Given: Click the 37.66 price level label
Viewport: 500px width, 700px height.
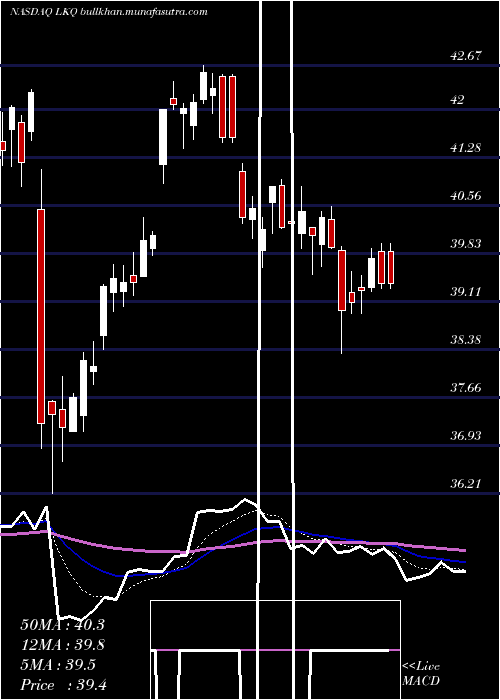Looking at the screenshot, I should pyautogui.click(x=467, y=388).
